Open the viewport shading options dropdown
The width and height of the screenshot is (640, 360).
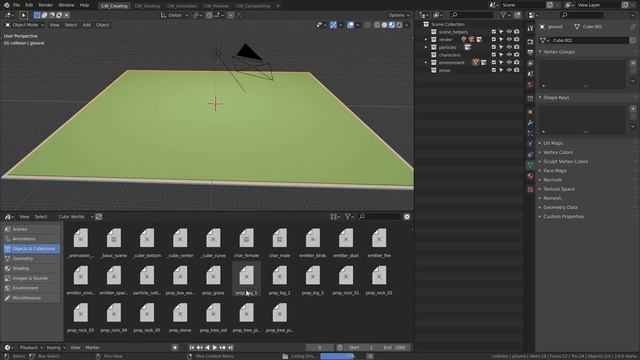(407, 25)
